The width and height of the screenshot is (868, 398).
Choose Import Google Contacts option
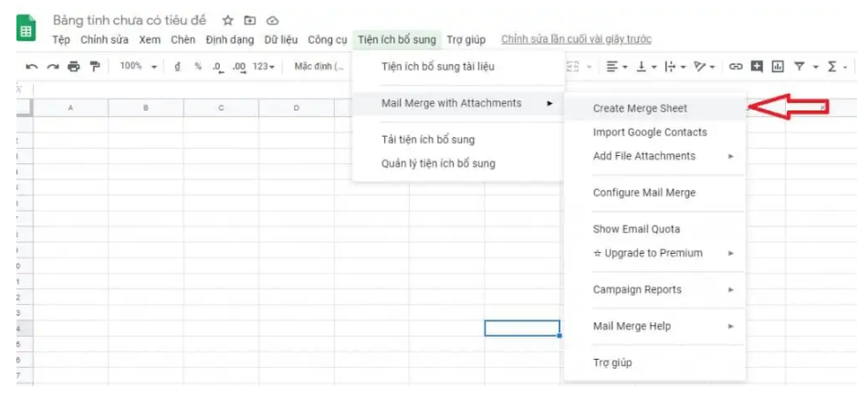pyautogui.click(x=649, y=132)
